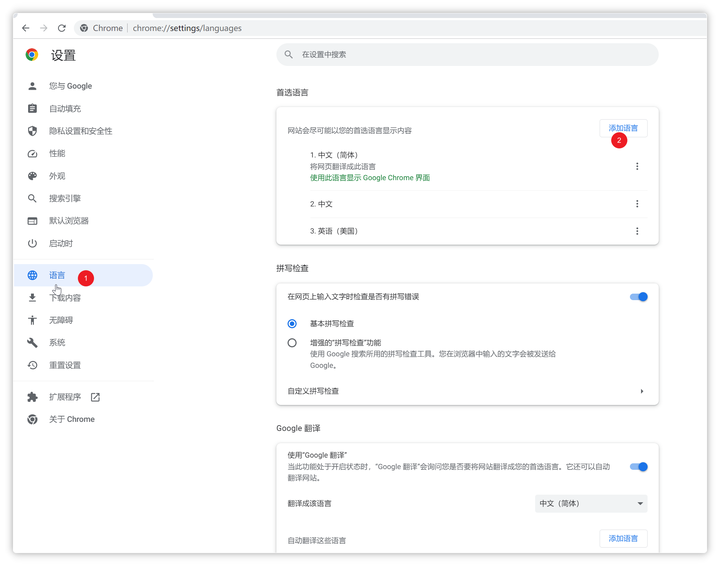720x566 pixels.
Task: Open the 外观 palette icon
Action: (x=32, y=176)
